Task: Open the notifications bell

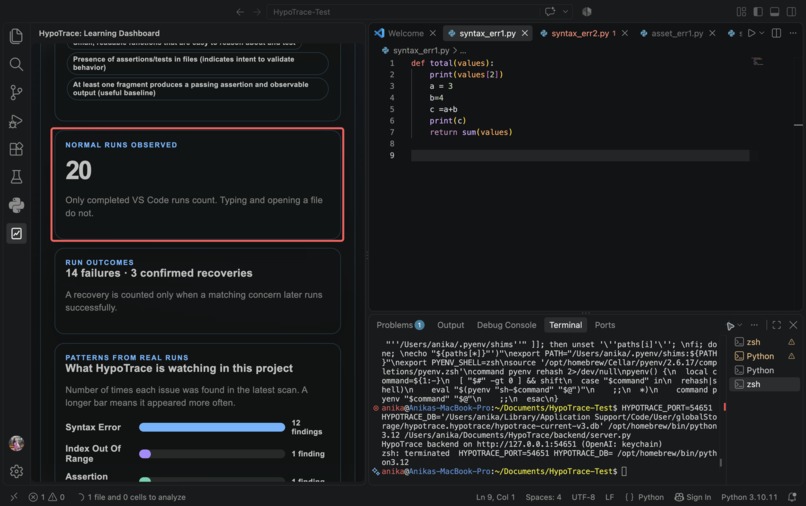Action: tap(792, 497)
